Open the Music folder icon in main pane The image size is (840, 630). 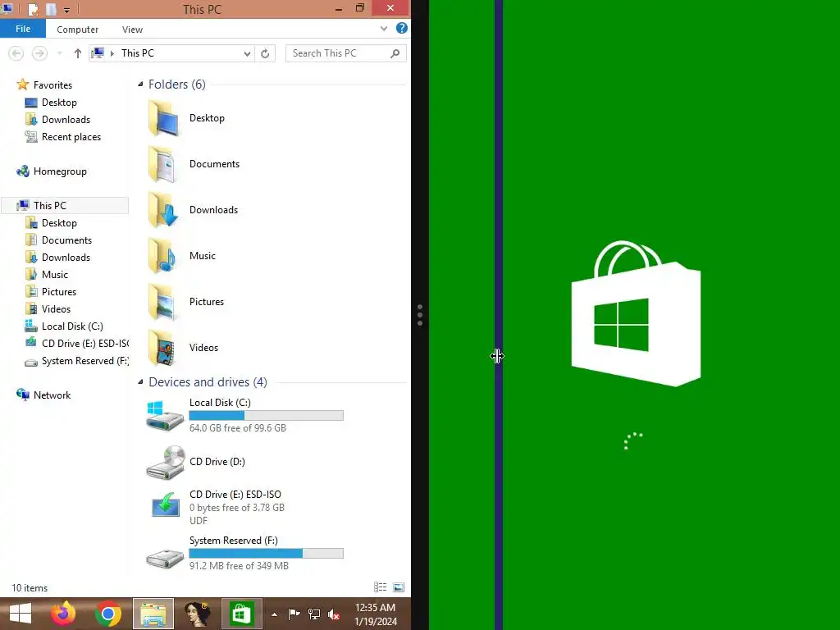tap(163, 256)
